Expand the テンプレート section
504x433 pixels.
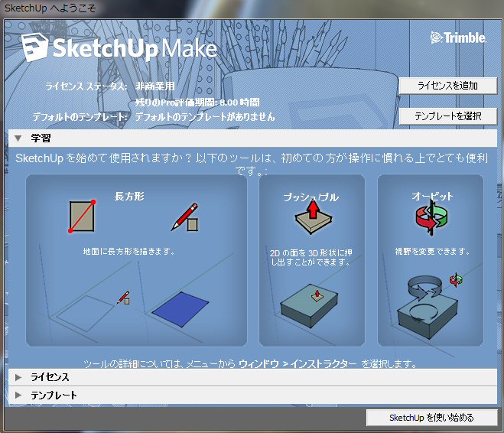pyautogui.click(x=18, y=395)
